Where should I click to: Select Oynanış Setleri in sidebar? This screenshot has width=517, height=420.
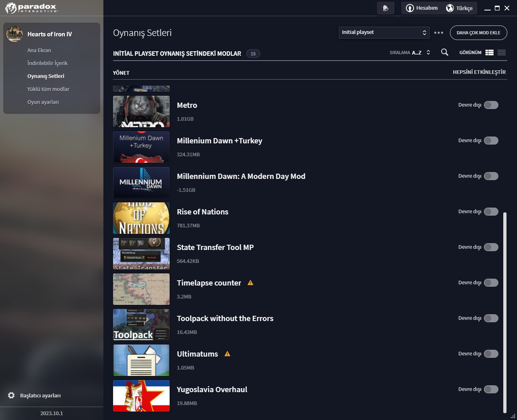pyautogui.click(x=46, y=76)
